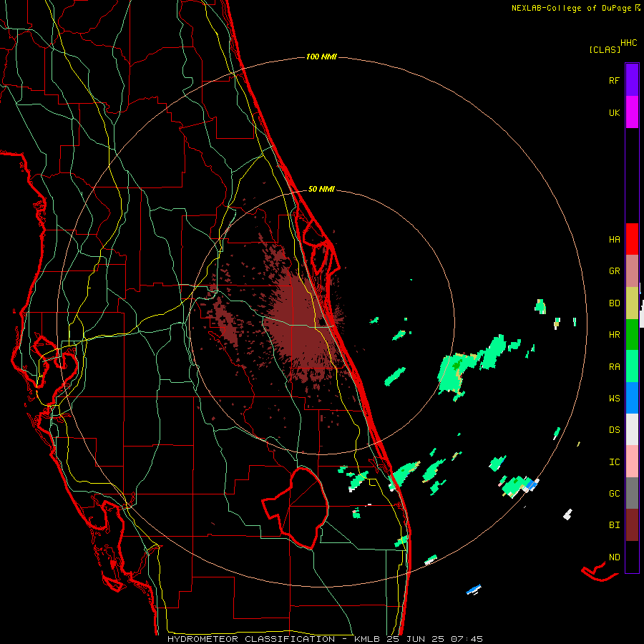Click the GC label in the legend

pyautogui.click(x=614, y=494)
